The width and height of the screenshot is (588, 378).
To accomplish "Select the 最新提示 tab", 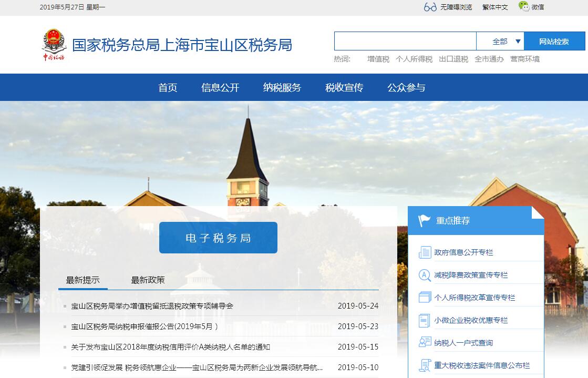I will [82, 280].
